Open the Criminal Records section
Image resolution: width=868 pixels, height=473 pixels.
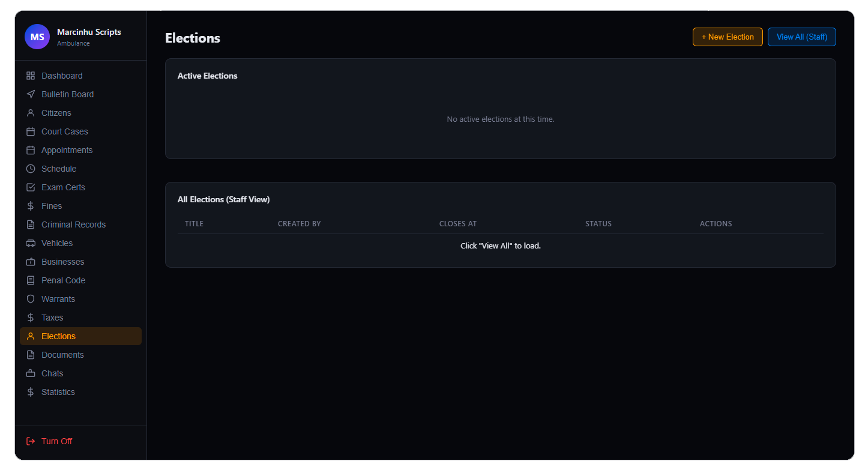pyautogui.click(x=73, y=224)
